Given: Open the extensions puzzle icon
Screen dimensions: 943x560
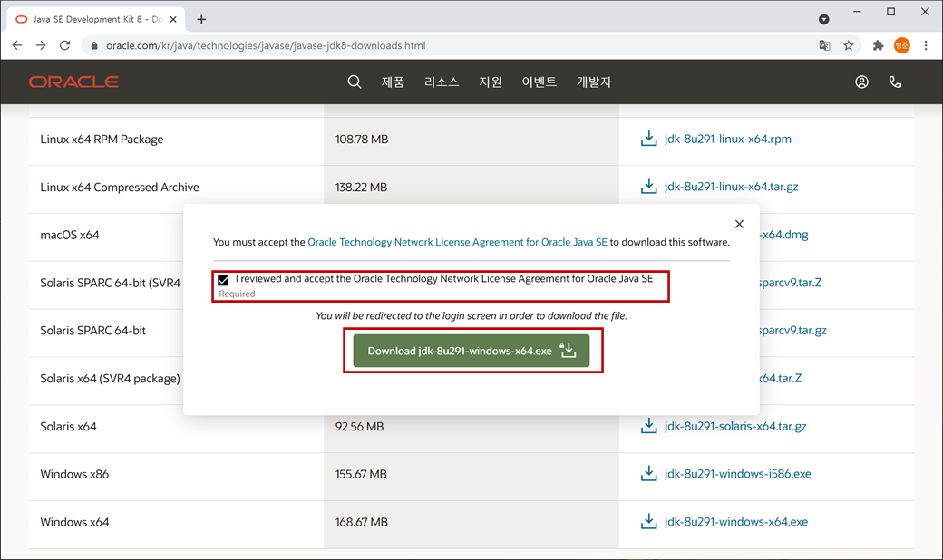Looking at the screenshot, I should click(878, 45).
